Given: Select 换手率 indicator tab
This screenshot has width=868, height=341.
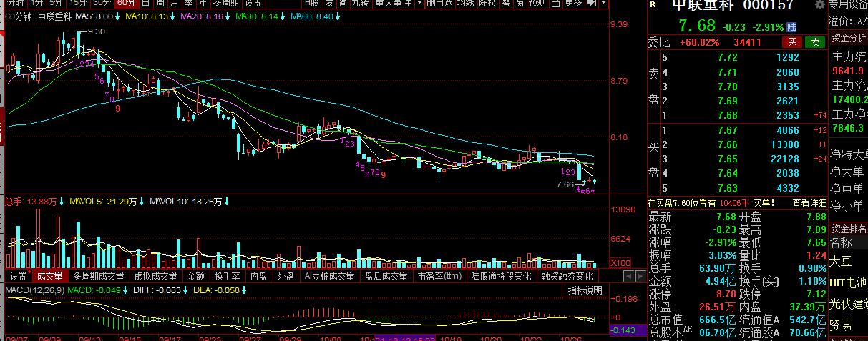Looking at the screenshot, I should pyautogui.click(x=227, y=276).
